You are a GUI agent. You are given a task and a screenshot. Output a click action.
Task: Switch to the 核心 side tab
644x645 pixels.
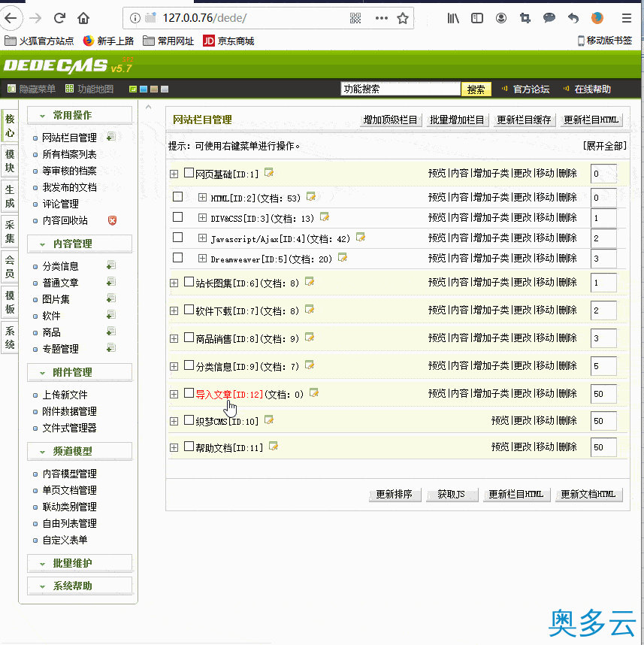tap(10, 126)
